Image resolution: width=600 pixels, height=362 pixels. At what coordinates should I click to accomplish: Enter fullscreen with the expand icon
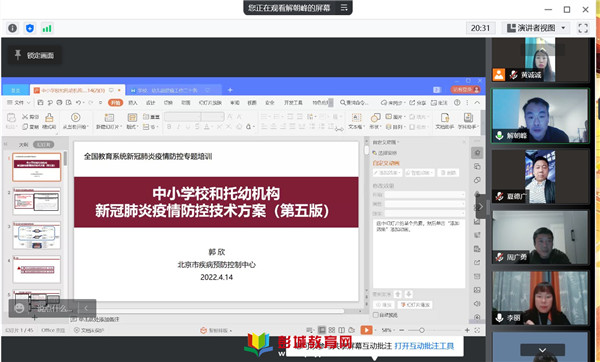[x=583, y=28]
